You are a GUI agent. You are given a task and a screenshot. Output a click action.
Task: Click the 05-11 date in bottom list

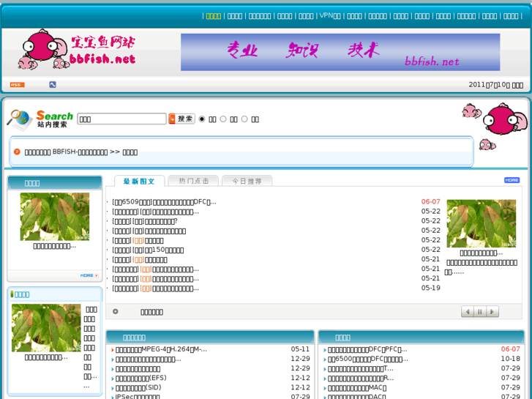pyautogui.click(x=300, y=349)
